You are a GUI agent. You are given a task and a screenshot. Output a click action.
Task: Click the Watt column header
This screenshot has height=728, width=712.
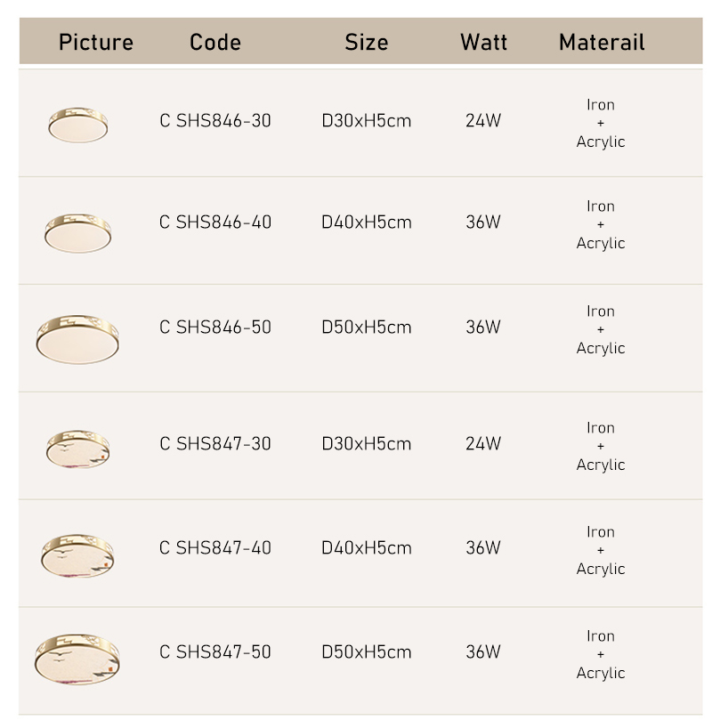(x=483, y=42)
